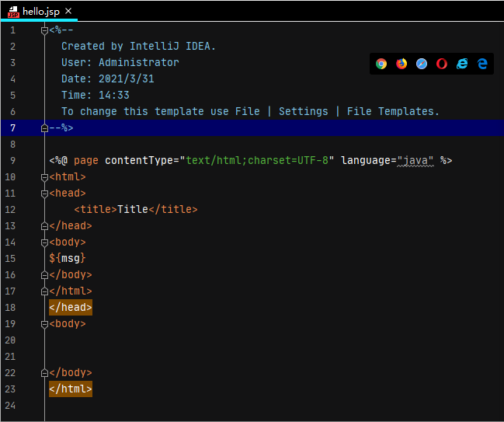This screenshot has height=422, width=504.
Task: Collapse comment fold marker at line 7
Action: tap(45, 128)
